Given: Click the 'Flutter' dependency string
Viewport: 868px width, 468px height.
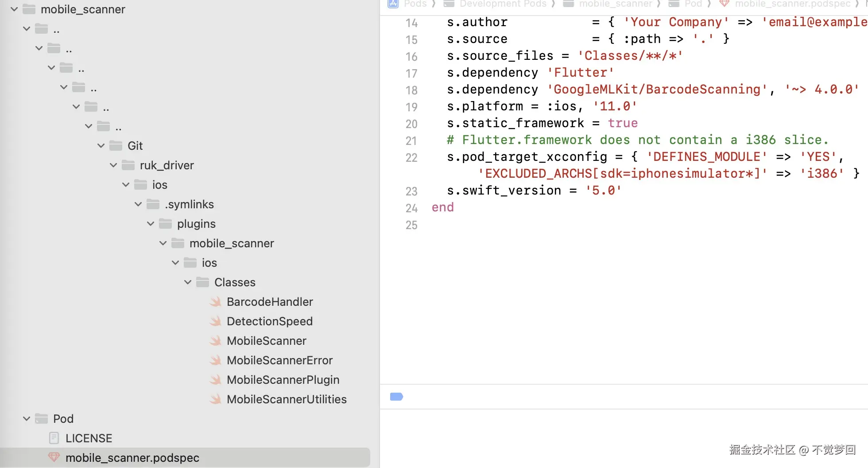Looking at the screenshot, I should pos(581,73).
